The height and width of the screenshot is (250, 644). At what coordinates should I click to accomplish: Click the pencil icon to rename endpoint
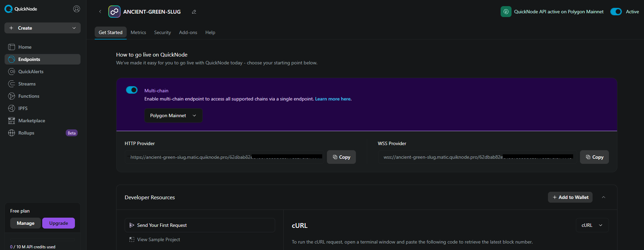tap(194, 12)
